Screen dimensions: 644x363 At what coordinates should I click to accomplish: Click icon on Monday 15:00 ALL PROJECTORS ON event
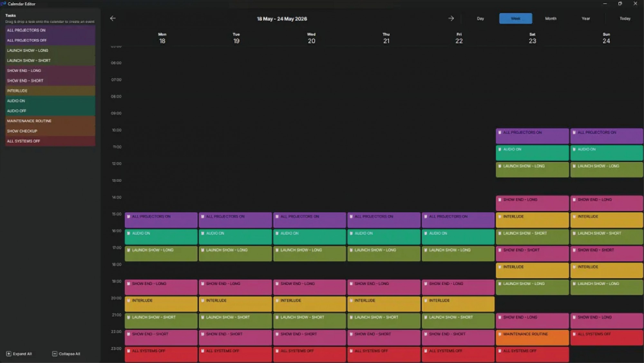128,216
